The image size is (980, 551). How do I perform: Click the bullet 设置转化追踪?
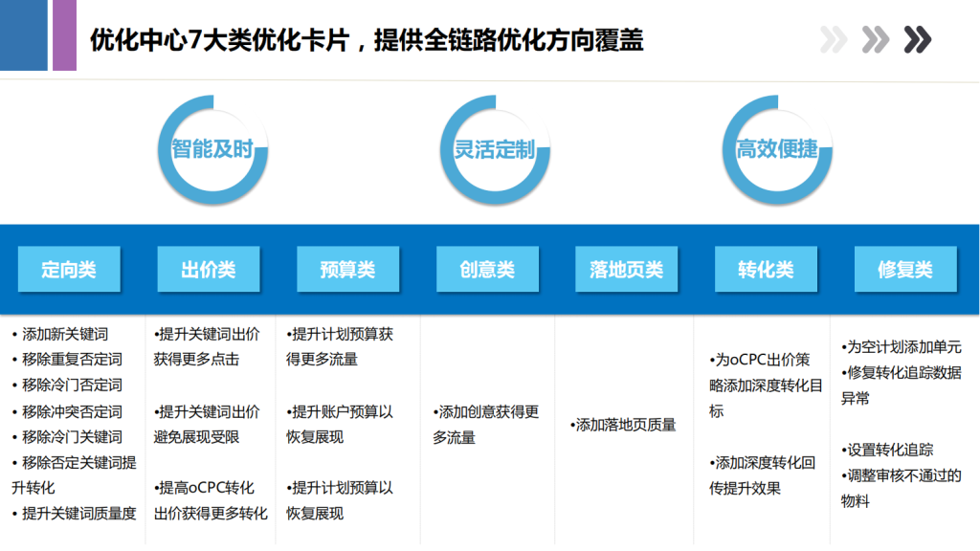tap(887, 450)
